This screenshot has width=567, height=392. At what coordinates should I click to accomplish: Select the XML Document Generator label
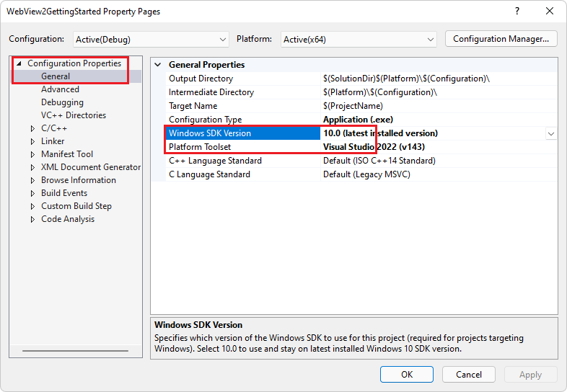point(91,167)
